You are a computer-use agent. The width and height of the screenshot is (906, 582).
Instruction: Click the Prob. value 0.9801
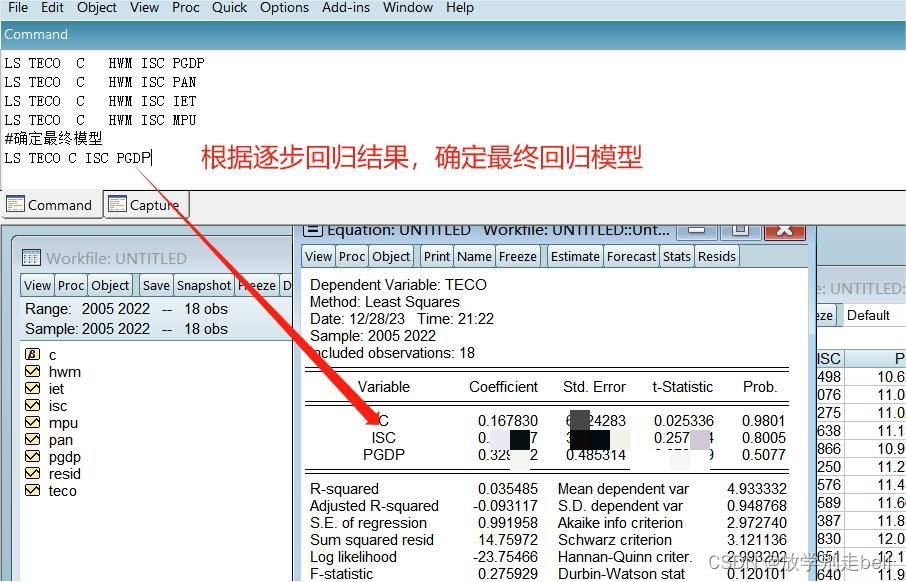pos(764,421)
